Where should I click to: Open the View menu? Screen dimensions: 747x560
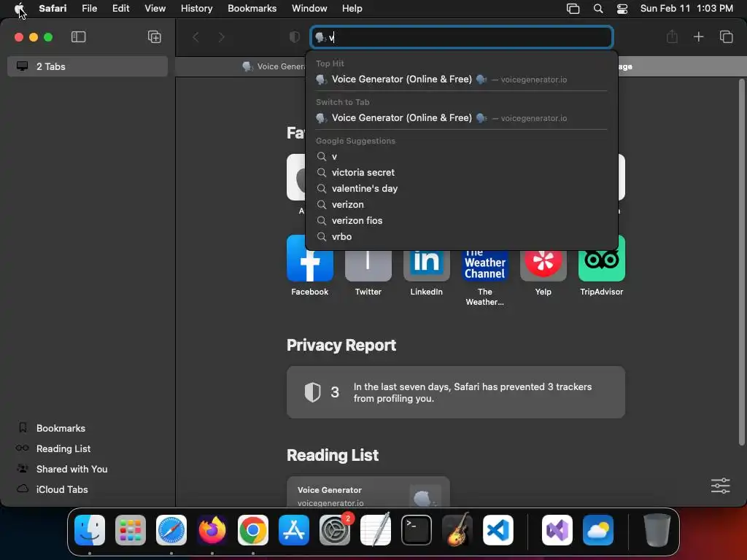point(155,8)
